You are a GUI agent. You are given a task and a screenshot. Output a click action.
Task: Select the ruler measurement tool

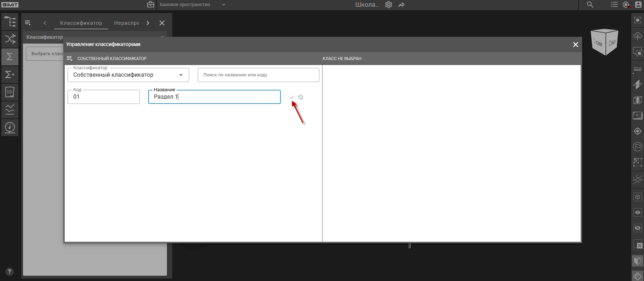tap(637, 70)
